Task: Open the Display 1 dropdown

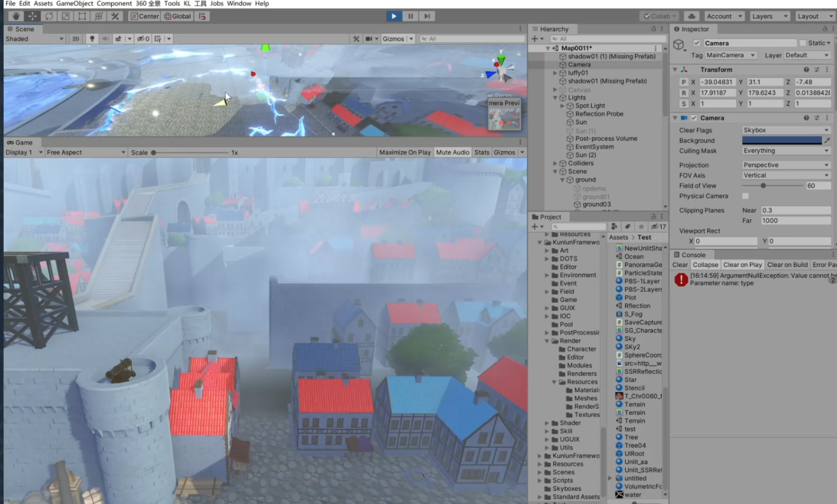Action: coord(24,152)
